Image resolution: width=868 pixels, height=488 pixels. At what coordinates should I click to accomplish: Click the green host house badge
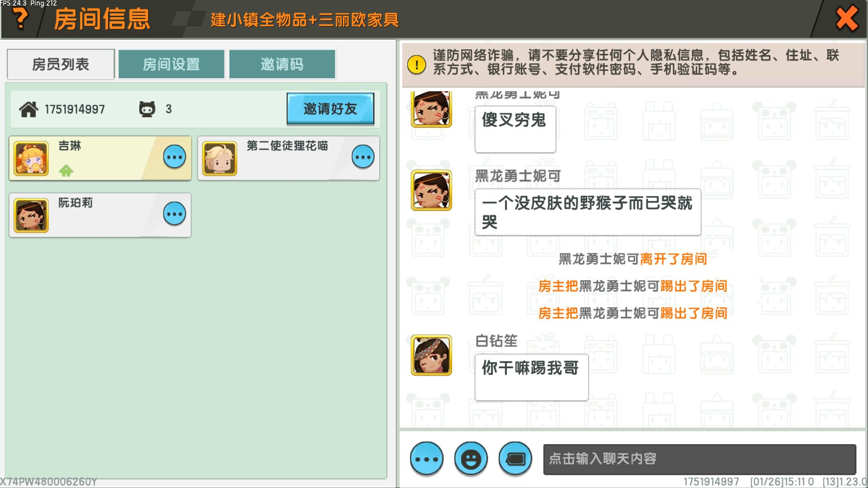[66, 171]
